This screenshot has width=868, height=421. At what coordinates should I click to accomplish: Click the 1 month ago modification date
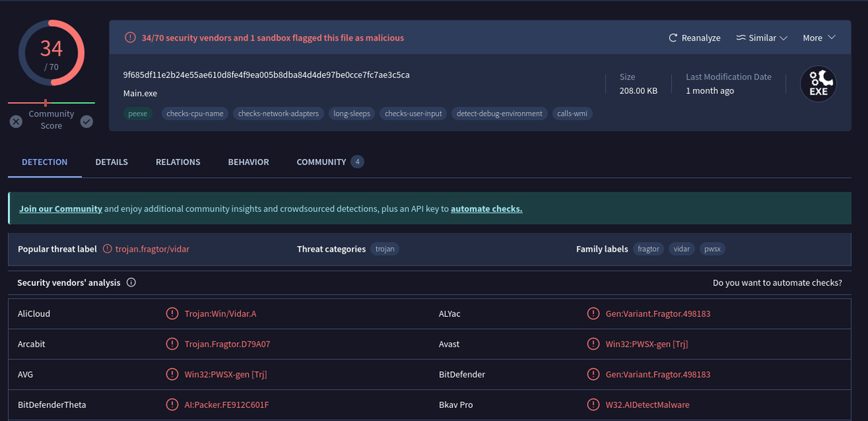[x=710, y=91]
